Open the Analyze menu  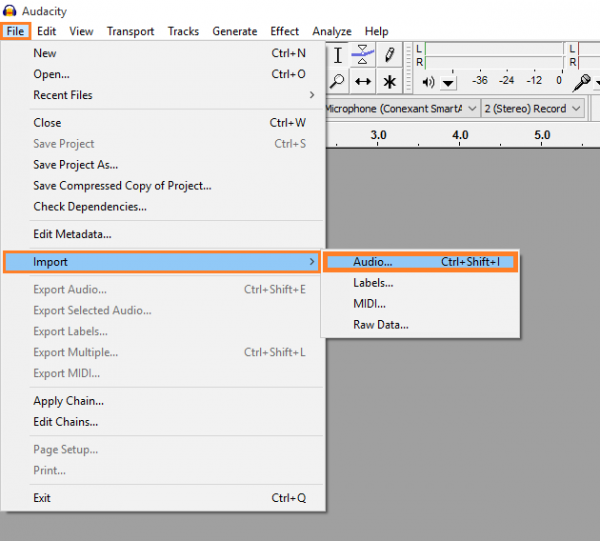(x=332, y=31)
